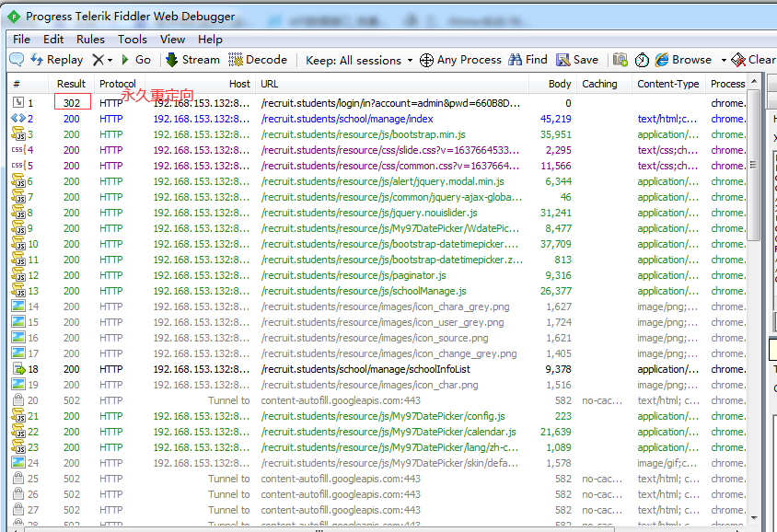Select calendar.js session URL
The image size is (777, 532).
(388, 432)
